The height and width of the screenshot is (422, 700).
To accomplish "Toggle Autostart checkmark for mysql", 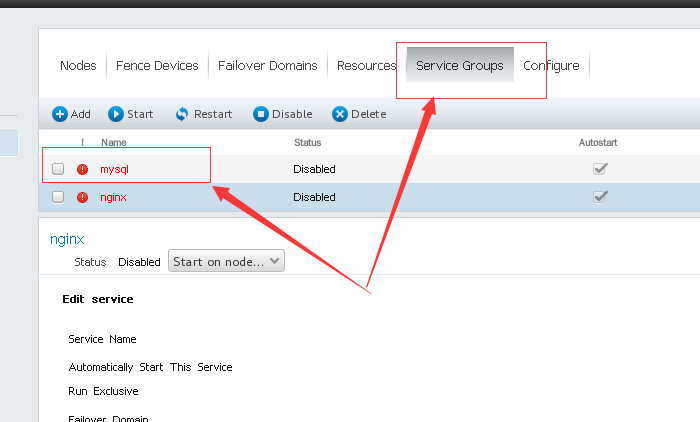I will tap(600, 169).
